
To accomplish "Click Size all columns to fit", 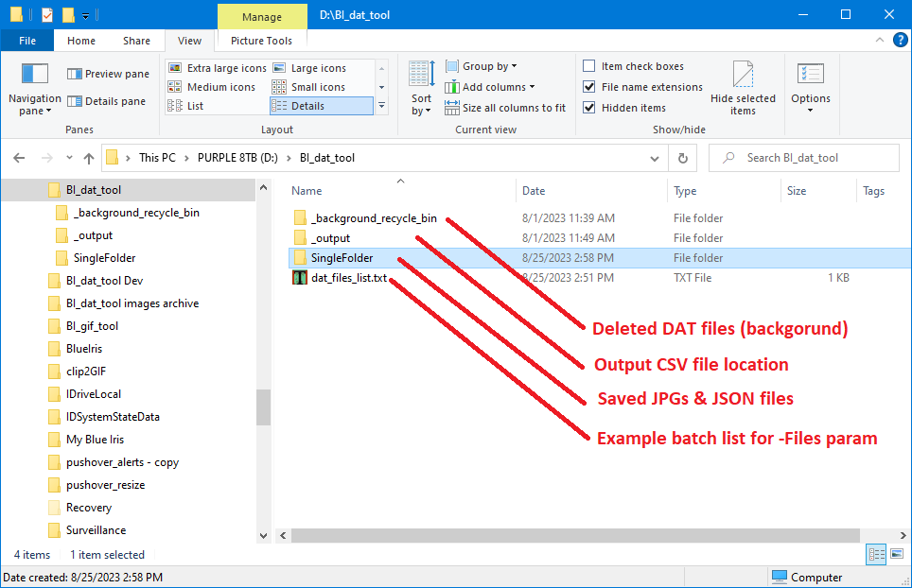I will click(505, 108).
